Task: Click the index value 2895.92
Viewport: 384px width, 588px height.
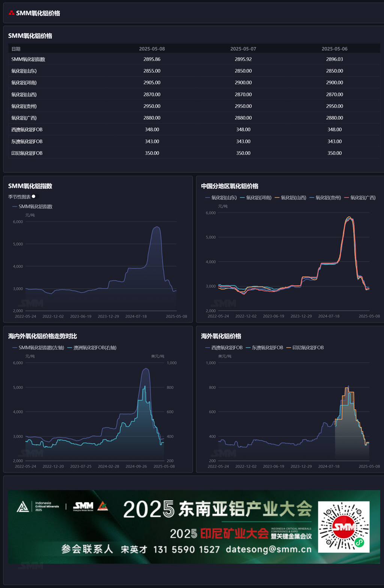Action: 243,59
